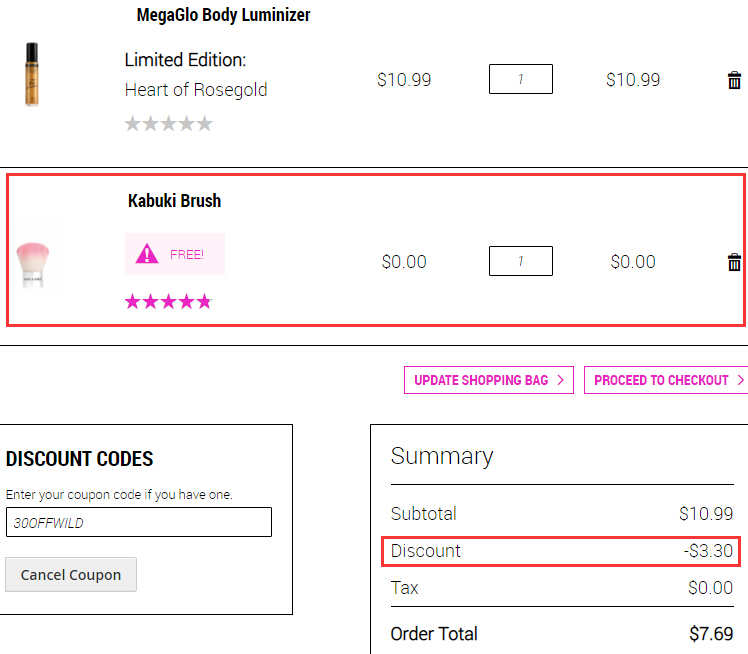Click the warning triangle icon beside FREE!
The width and height of the screenshot is (748, 654).
[146, 254]
